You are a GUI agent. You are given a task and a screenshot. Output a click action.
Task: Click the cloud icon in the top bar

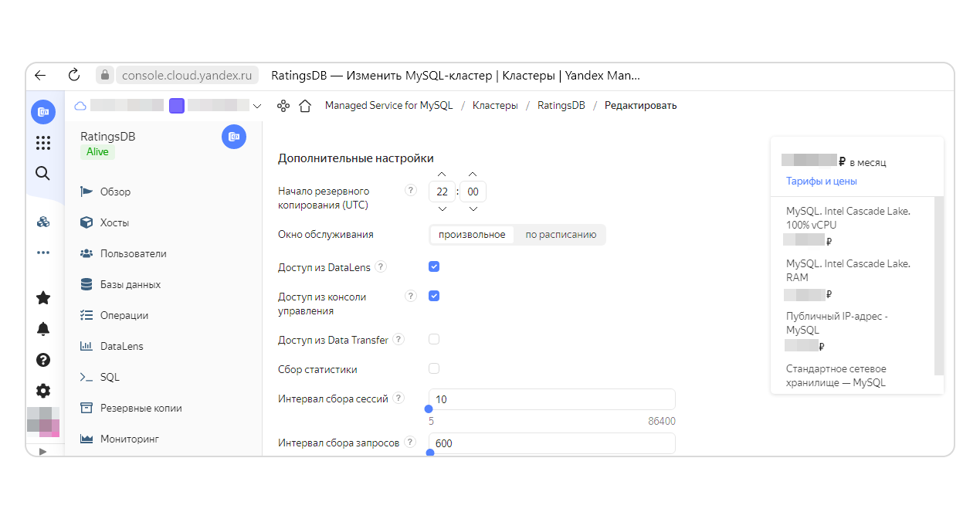pos(80,106)
